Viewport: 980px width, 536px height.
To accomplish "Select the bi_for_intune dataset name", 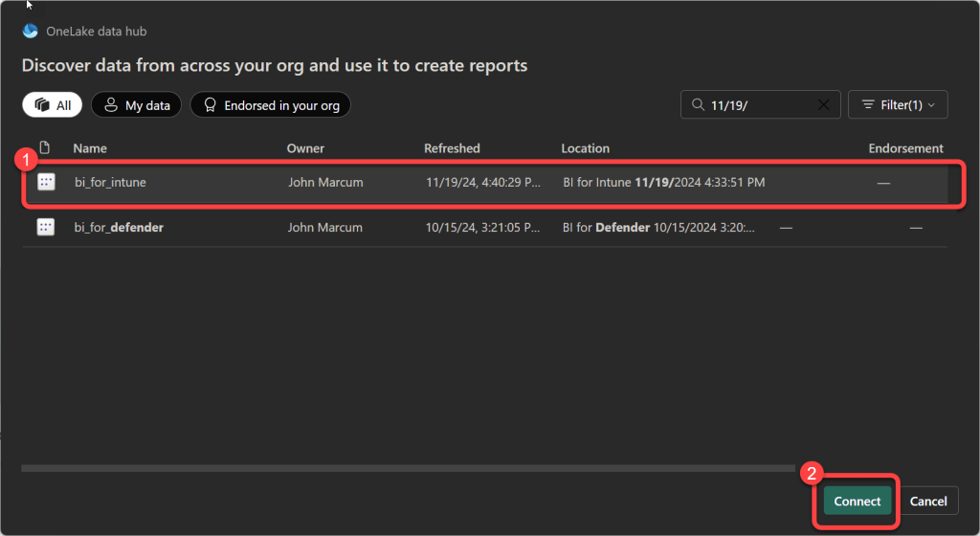I will 110,182.
